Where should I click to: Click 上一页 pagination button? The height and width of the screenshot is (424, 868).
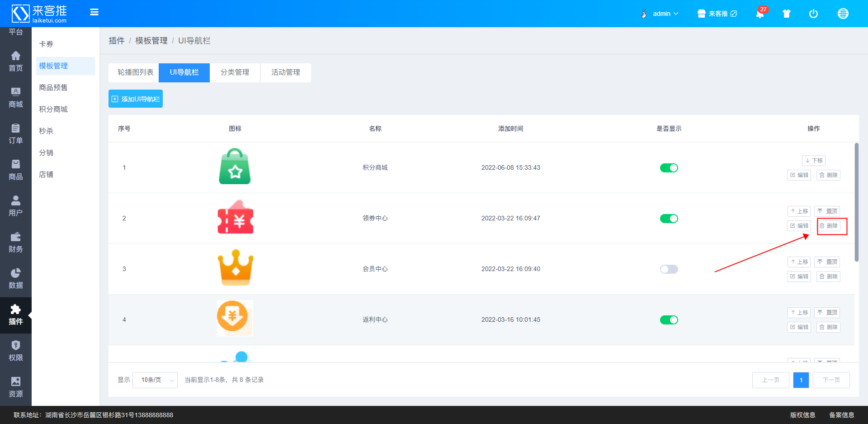(x=771, y=380)
